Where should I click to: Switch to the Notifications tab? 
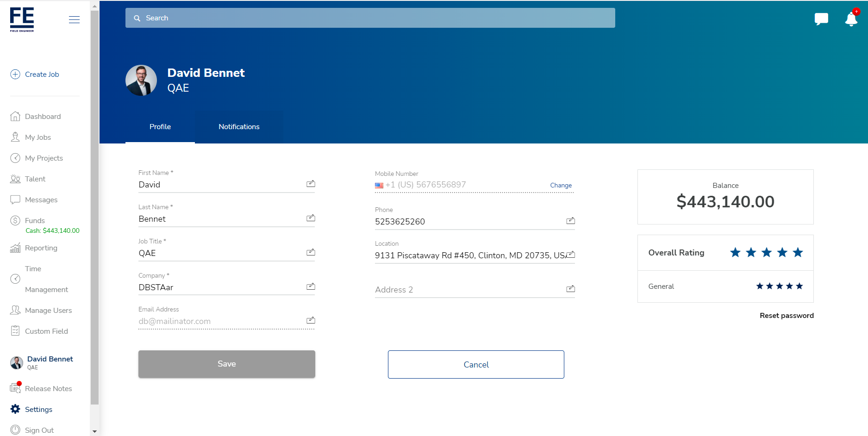pos(239,127)
